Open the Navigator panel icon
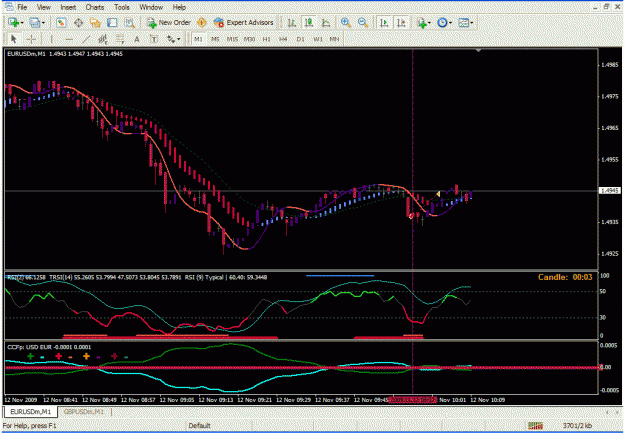The width and height of the screenshot is (625, 433). coord(95,23)
